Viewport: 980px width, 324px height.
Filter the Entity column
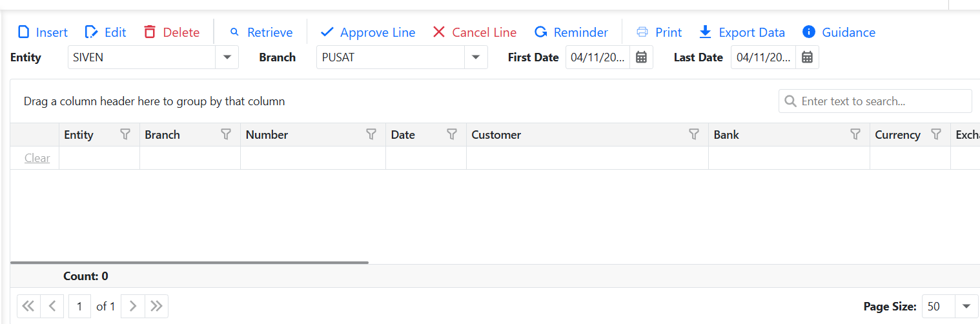[x=125, y=134]
